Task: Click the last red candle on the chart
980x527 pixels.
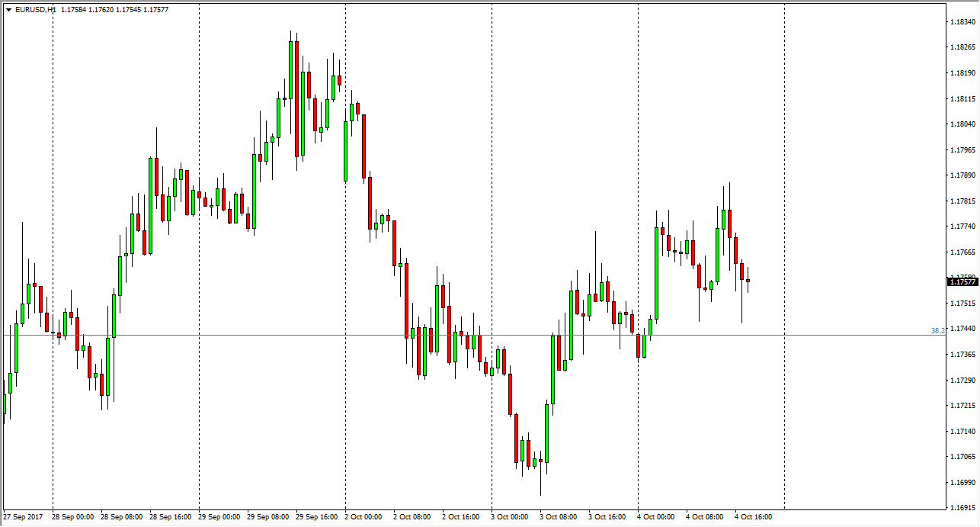Action: pyautogui.click(x=748, y=281)
